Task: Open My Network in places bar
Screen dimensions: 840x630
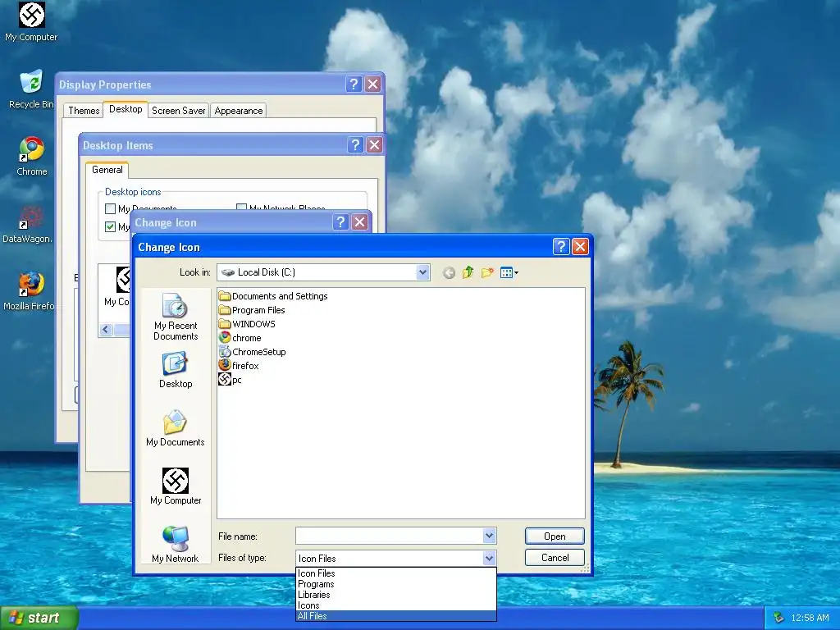Action: pyautogui.click(x=176, y=545)
